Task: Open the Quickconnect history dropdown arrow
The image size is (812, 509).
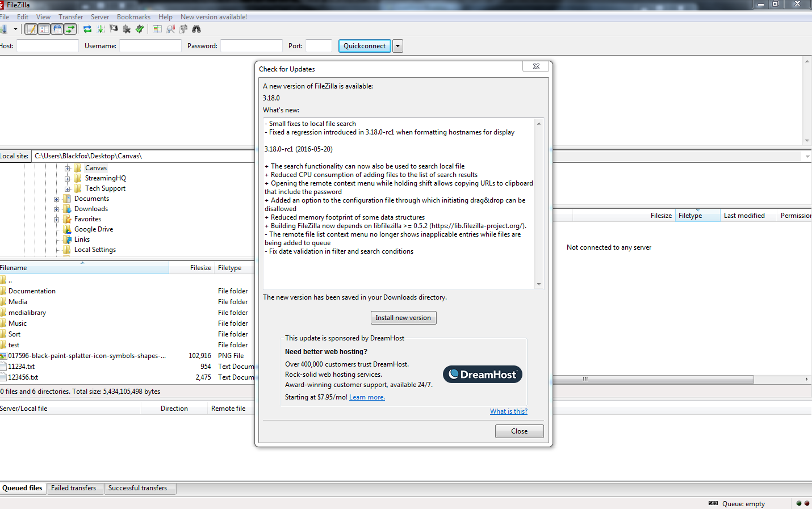Action: (398, 46)
